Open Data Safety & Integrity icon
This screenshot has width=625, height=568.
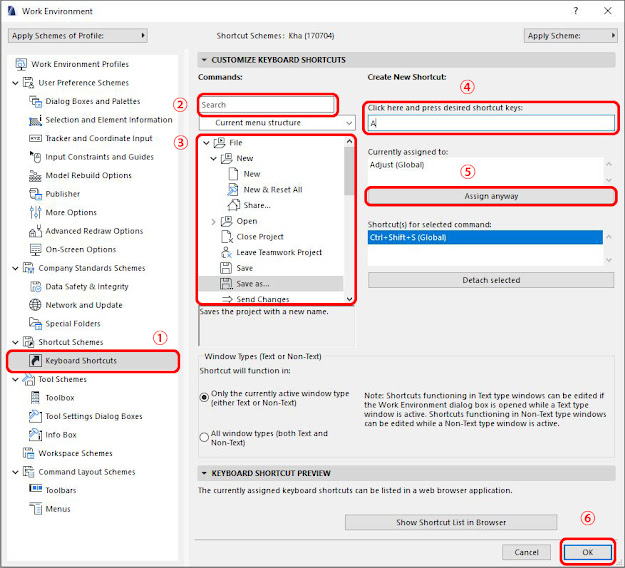(x=35, y=287)
